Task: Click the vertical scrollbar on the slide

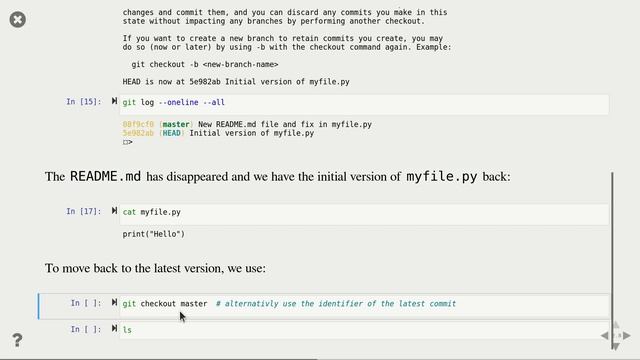Action: (x=612, y=260)
